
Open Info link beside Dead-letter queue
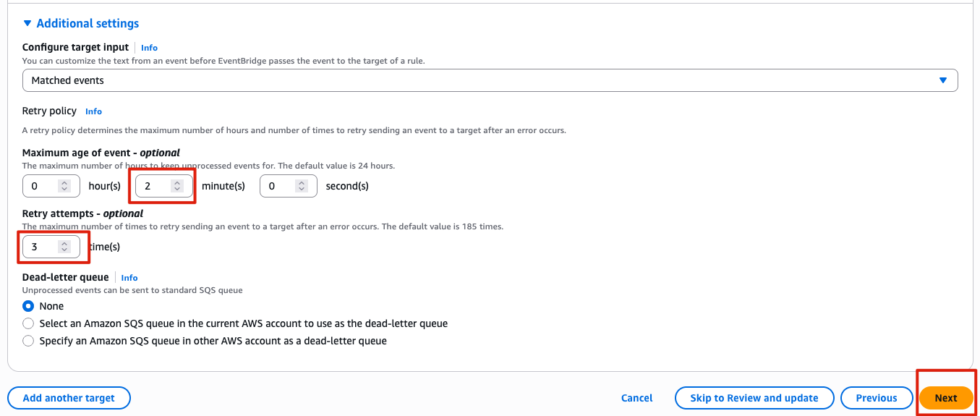(129, 278)
